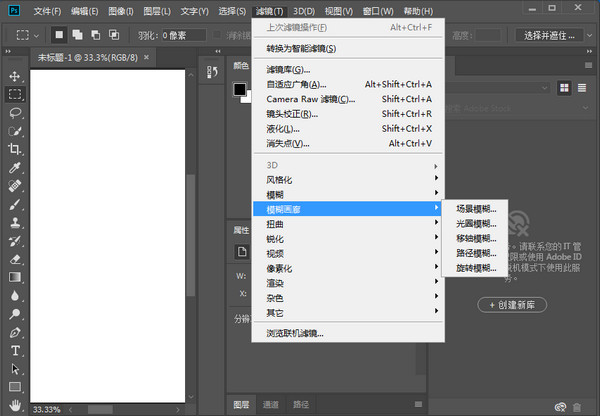Enable Subtract from selection mode in options bar
Screen dimensions: 600x416
(94, 35)
